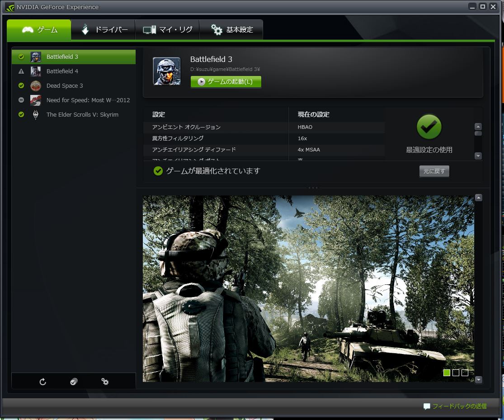Viewport: 504px width, 420px height.
Task: Click the optimize all games icon
Action: point(74,382)
